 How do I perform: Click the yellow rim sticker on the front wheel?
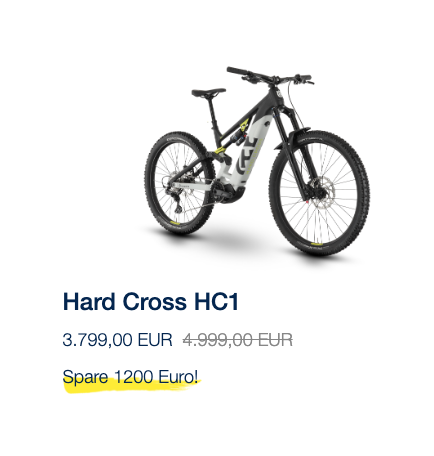click(317, 244)
